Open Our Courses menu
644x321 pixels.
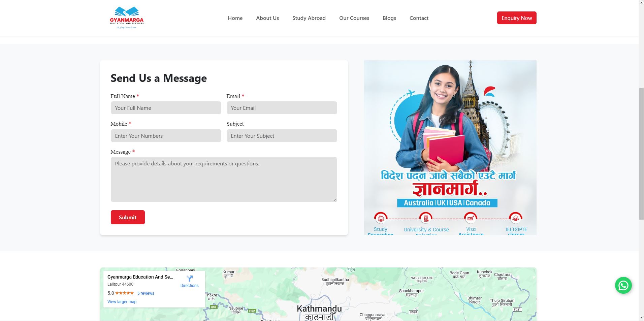coord(354,18)
